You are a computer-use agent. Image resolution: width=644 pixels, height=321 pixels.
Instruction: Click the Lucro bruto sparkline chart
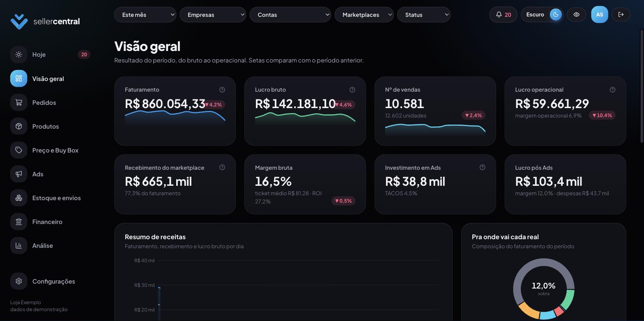pos(305,118)
